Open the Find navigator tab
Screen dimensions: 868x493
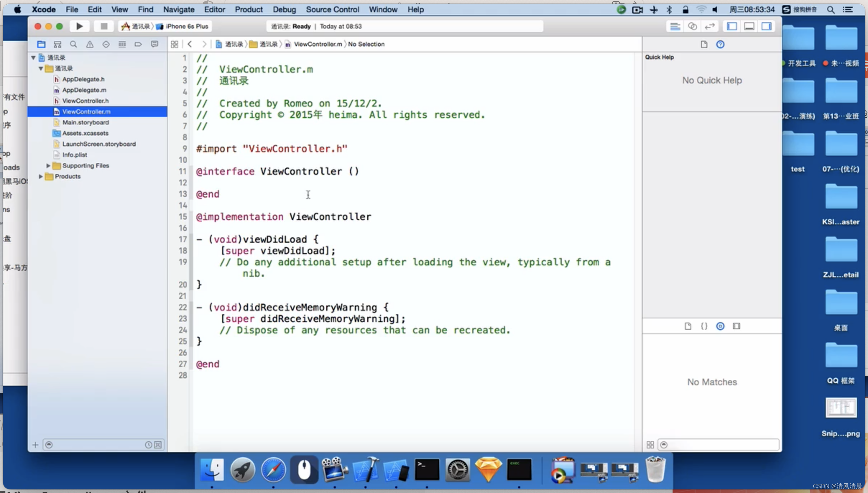point(74,44)
